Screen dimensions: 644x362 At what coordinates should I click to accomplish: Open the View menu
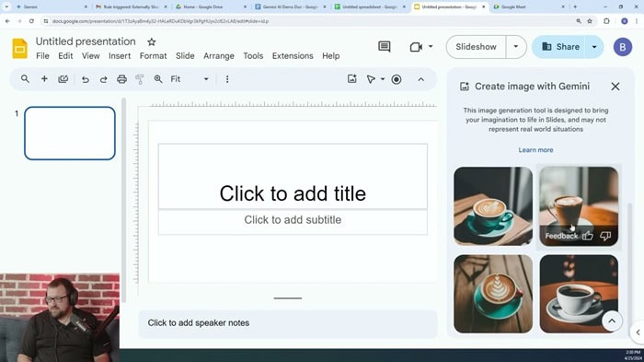click(x=90, y=56)
